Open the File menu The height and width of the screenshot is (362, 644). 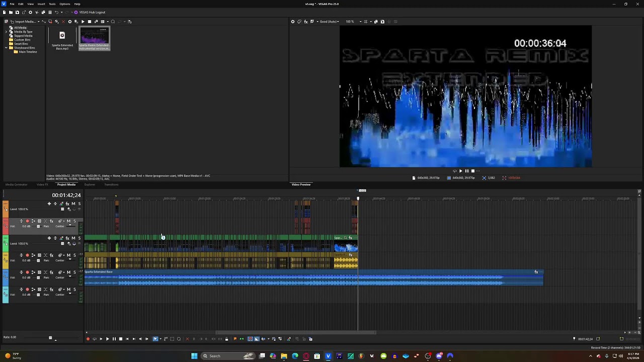click(12, 4)
